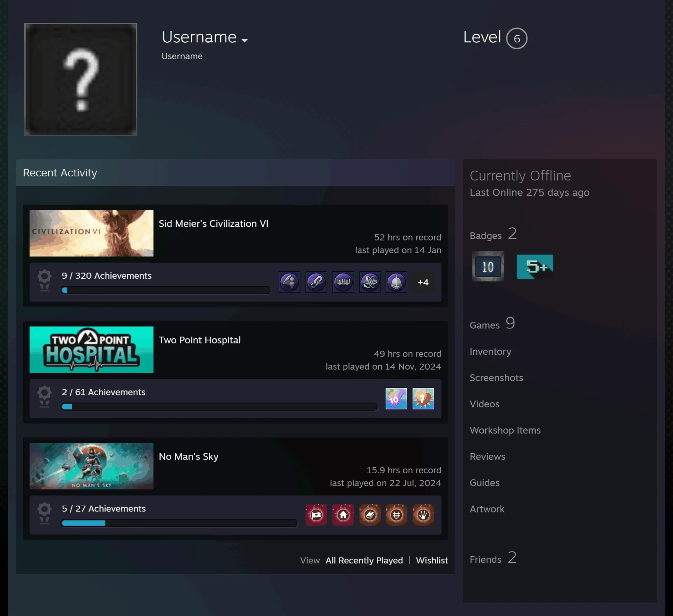The width and height of the screenshot is (673, 616).
Task: Open the Friends list
Action: tap(493, 558)
